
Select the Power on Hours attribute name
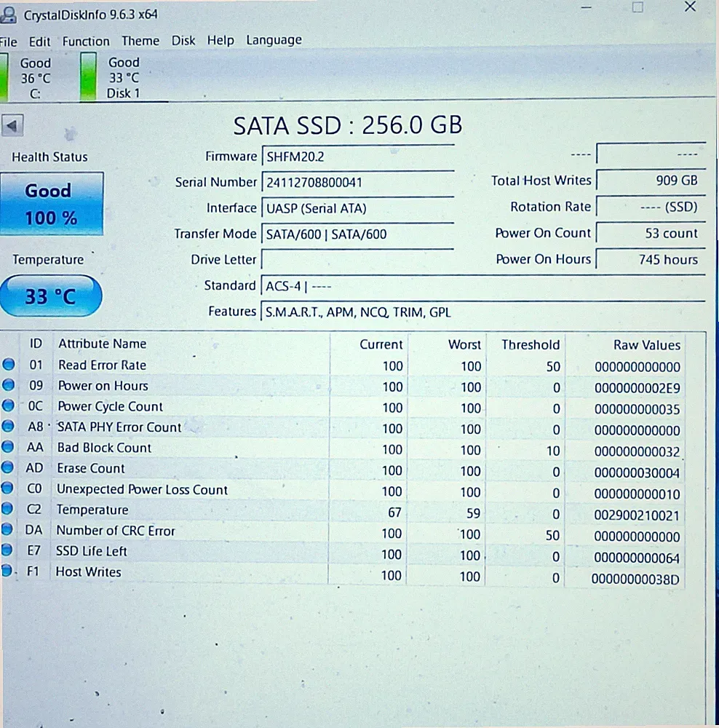coord(103,385)
